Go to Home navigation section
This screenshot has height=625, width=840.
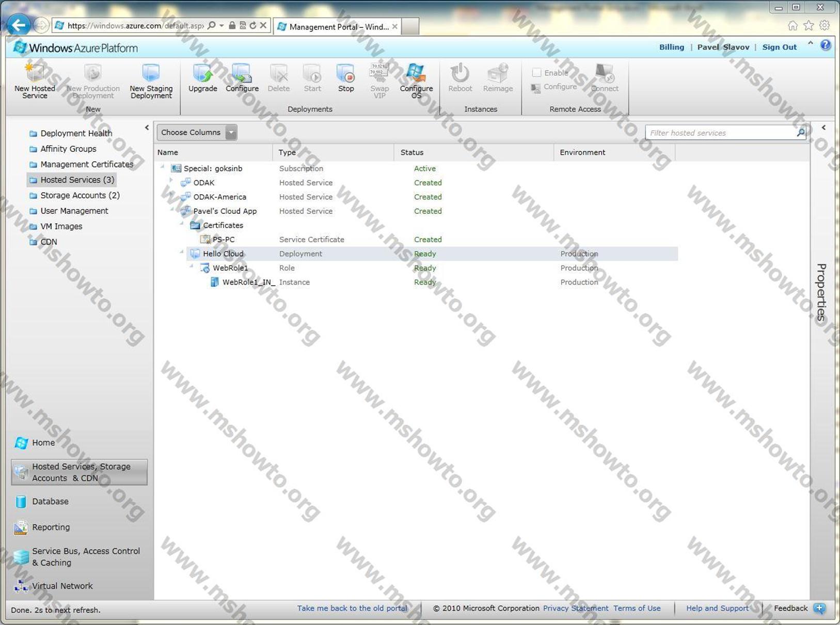(35, 443)
